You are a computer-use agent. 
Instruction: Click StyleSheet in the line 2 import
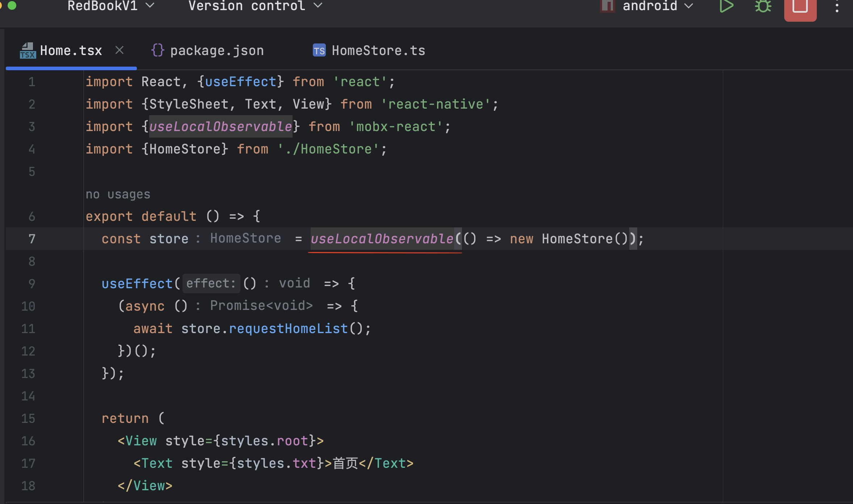pyautogui.click(x=189, y=104)
